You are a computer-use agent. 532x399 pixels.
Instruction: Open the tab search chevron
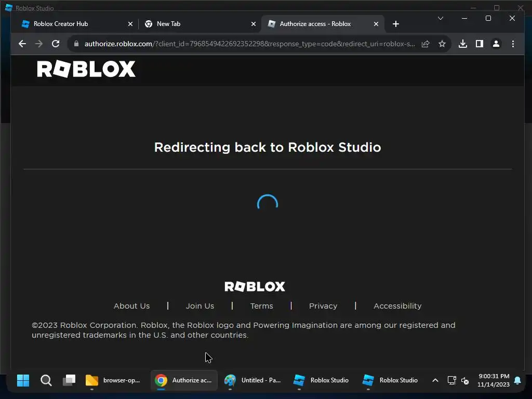point(441,18)
